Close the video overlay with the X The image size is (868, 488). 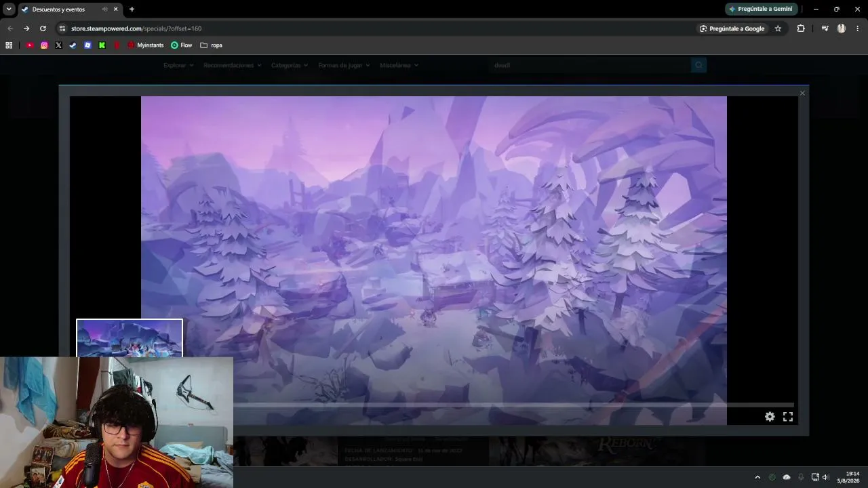802,94
